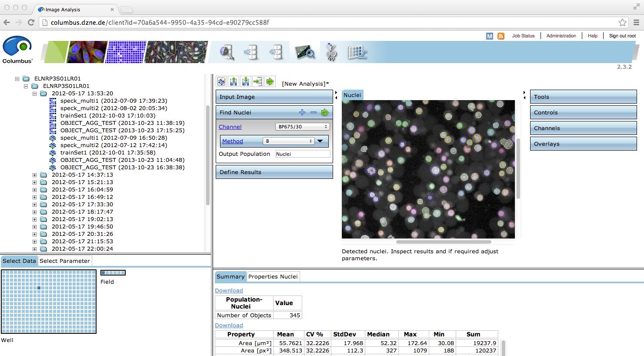Run Find Nuclei with green arrow

tap(325, 113)
